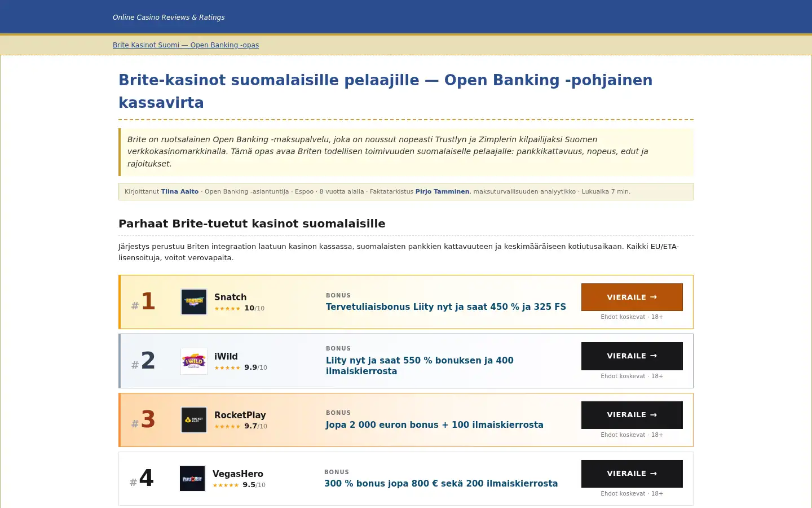The height and width of the screenshot is (508, 812).
Task: Click iWild star rating icons
Action: [227, 368]
